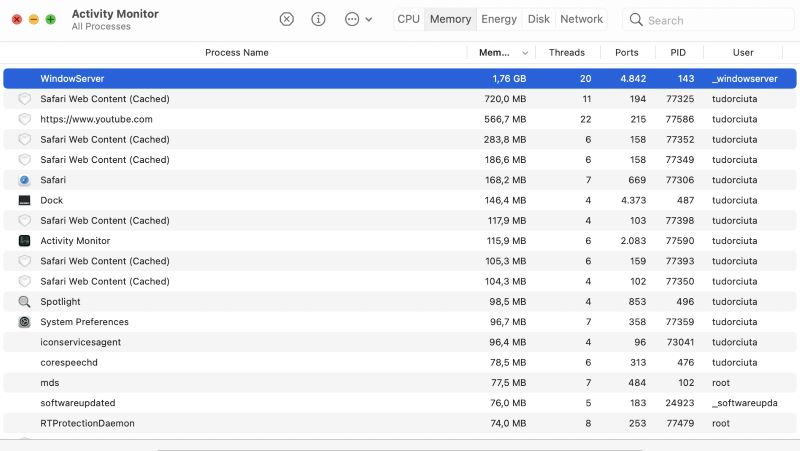This screenshot has width=800, height=451.
Task: Select the Activity Monitor process name
Action: [x=75, y=241]
